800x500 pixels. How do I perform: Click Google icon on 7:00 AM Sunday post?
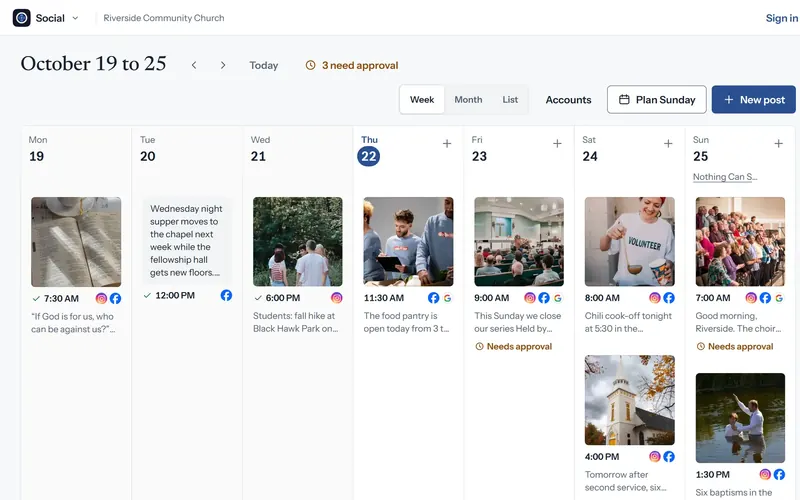click(x=779, y=298)
